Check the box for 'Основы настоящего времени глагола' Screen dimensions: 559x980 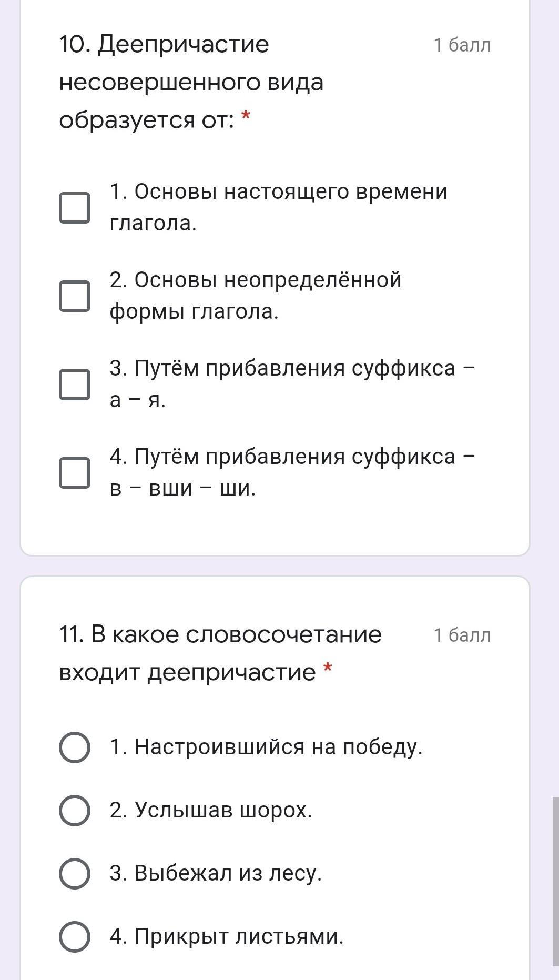coord(74,207)
